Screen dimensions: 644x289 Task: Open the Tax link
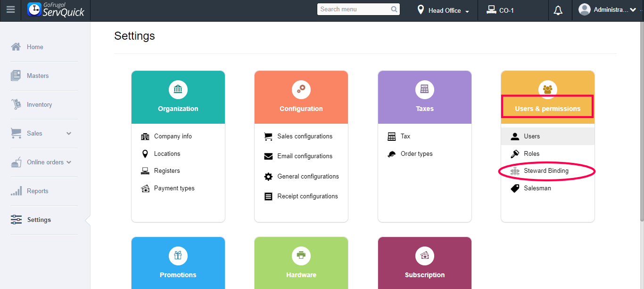[x=405, y=136]
